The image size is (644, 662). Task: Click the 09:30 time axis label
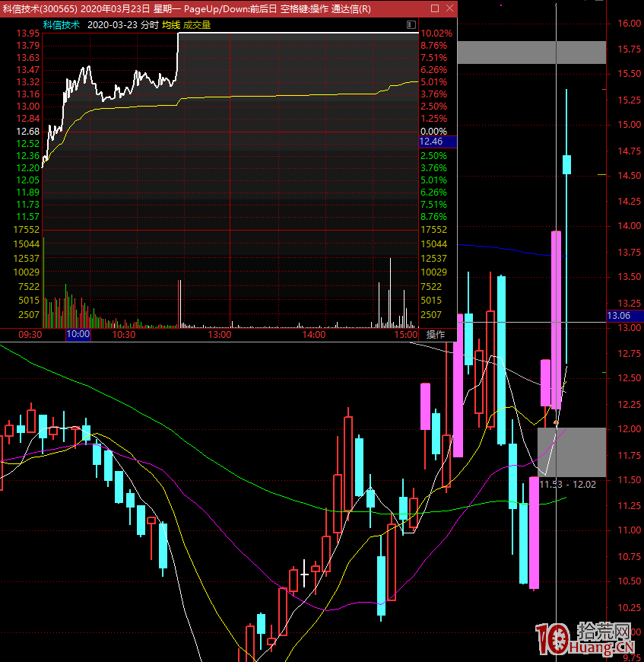pos(30,335)
